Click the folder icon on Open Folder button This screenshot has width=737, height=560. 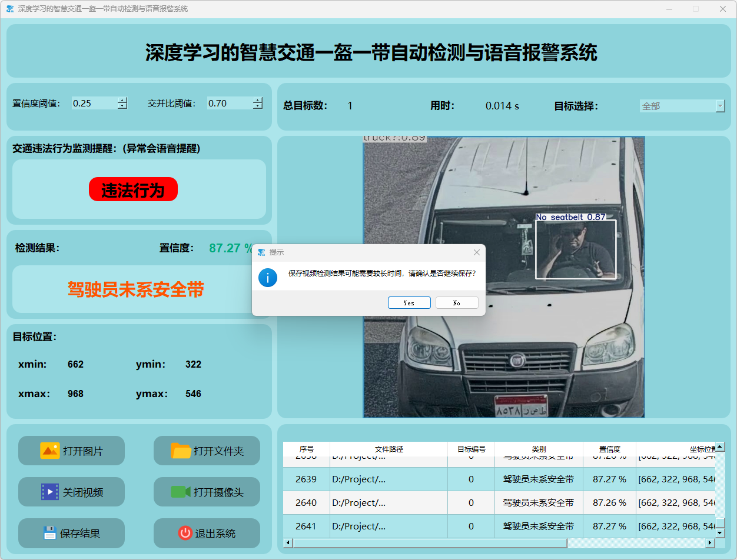181,451
